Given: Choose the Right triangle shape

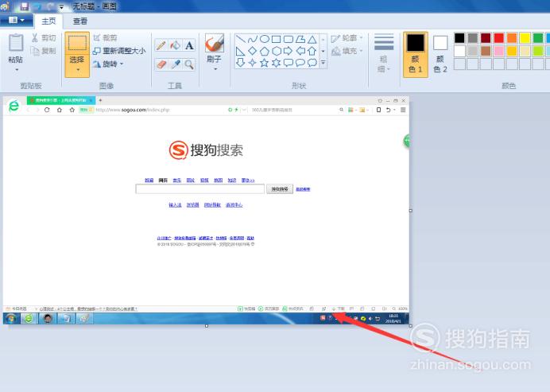Looking at the screenshot, I should 241,51.
